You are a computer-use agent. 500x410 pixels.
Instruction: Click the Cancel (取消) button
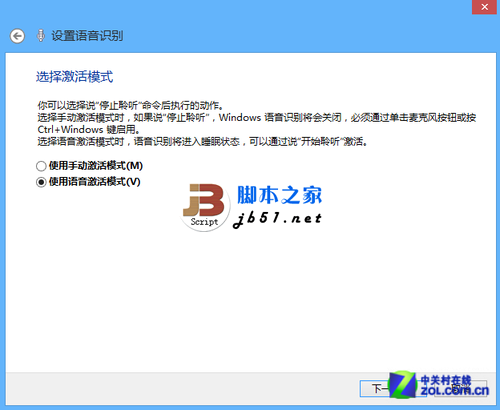(461, 388)
